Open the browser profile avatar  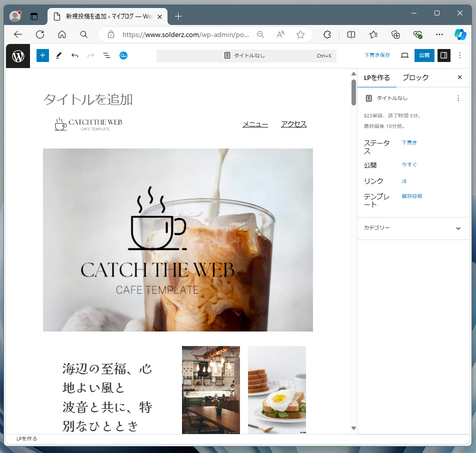[x=15, y=16]
